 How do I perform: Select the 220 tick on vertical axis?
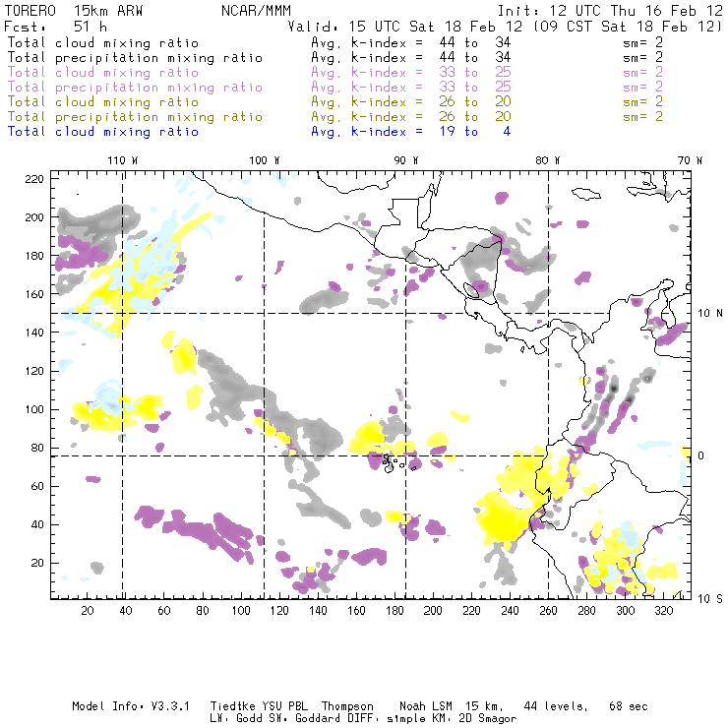pos(35,178)
